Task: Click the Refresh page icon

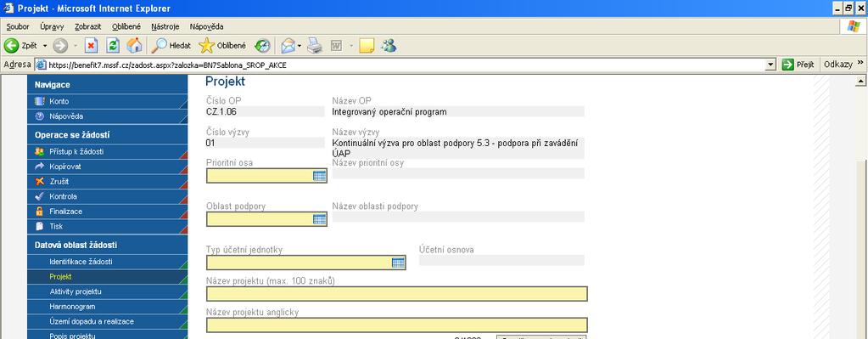Action: tap(113, 45)
